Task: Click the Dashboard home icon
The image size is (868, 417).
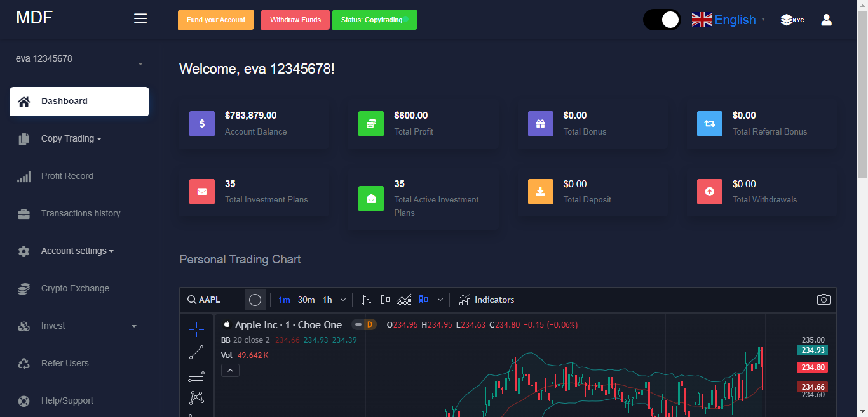Action: pyautogui.click(x=24, y=102)
